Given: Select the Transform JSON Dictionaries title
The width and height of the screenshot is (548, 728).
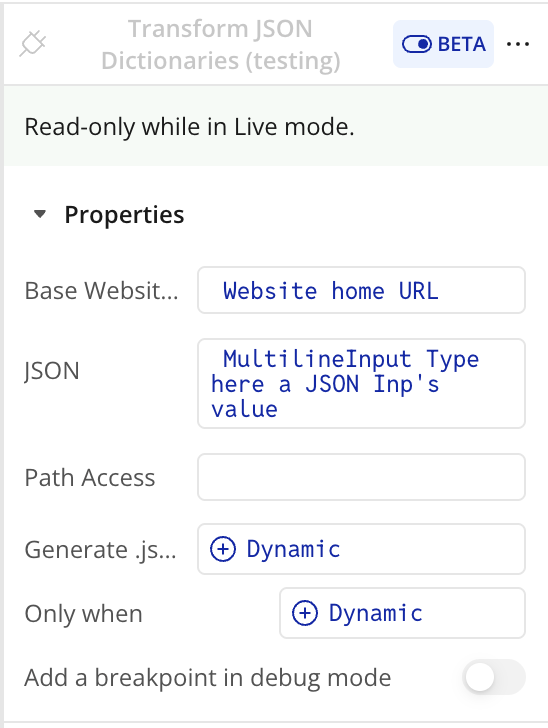Looking at the screenshot, I should tap(221, 45).
